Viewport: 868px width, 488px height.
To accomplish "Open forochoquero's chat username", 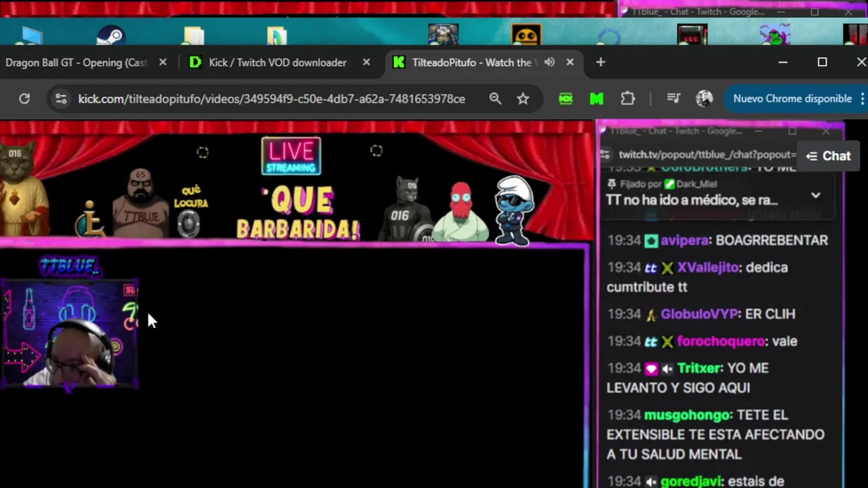I will (x=721, y=342).
